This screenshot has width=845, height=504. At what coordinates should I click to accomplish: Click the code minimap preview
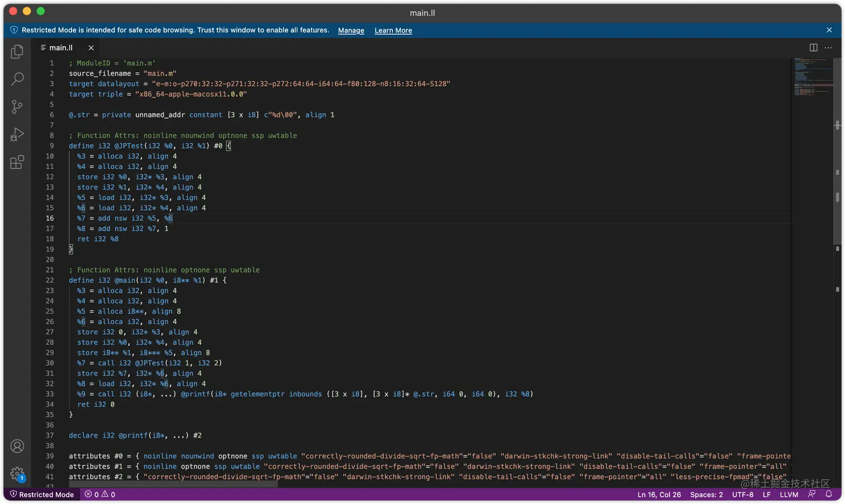pyautogui.click(x=813, y=77)
